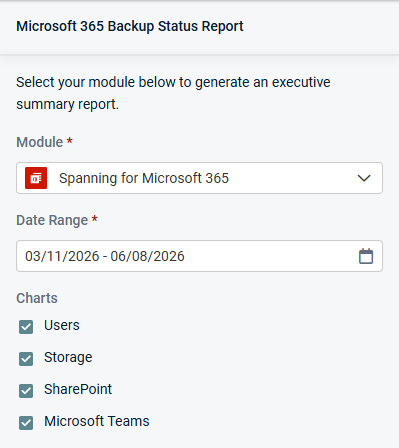Click the red Office module icon
The height and width of the screenshot is (448, 399).
point(36,178)
